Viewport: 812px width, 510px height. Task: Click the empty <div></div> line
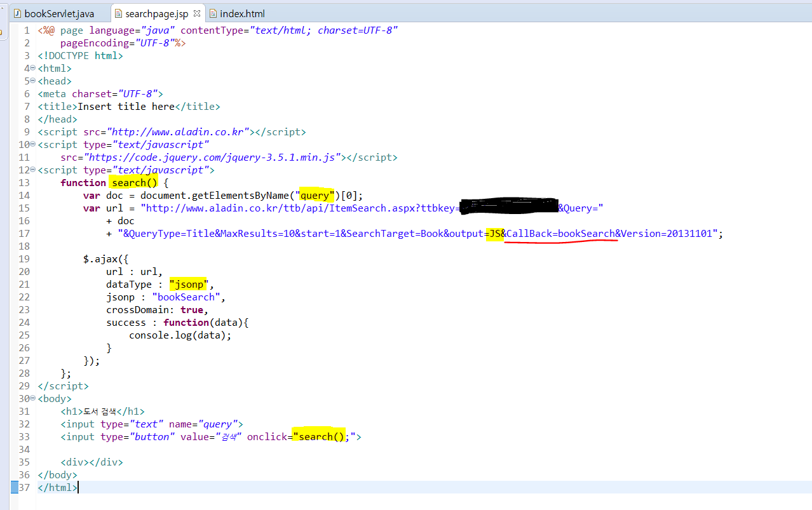91,462
